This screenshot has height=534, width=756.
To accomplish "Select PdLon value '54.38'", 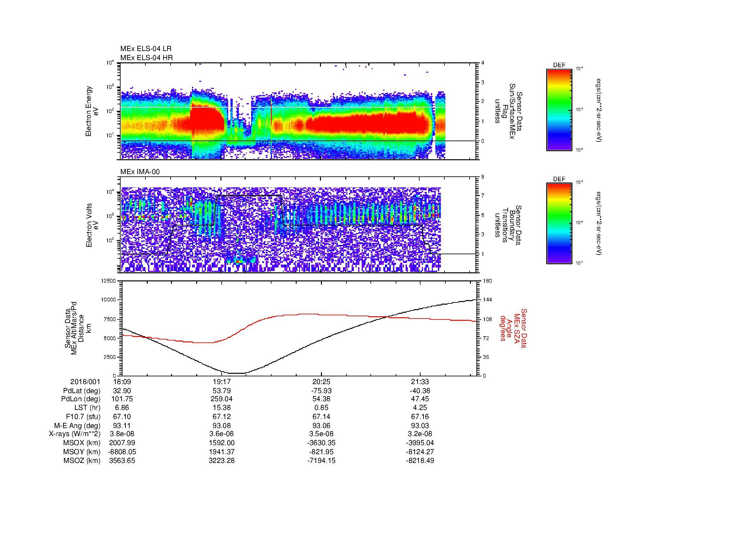I will (x=321, y=399).
